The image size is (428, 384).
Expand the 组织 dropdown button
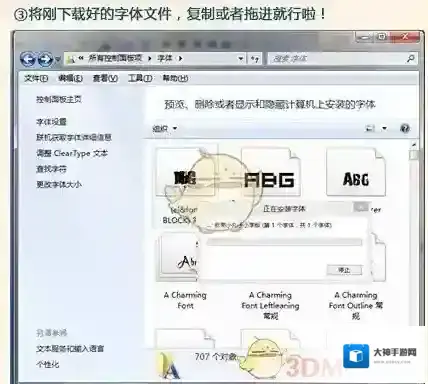click(x=164, y=128)
